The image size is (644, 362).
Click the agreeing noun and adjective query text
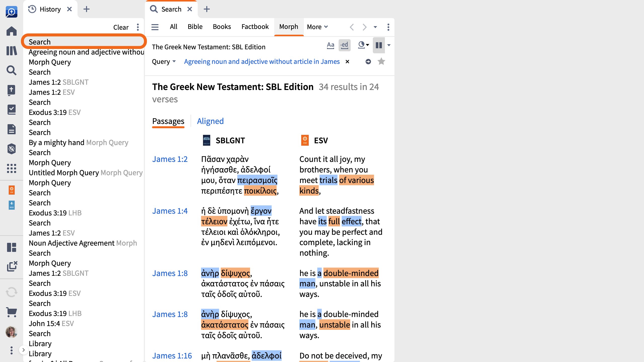point(262,62)
